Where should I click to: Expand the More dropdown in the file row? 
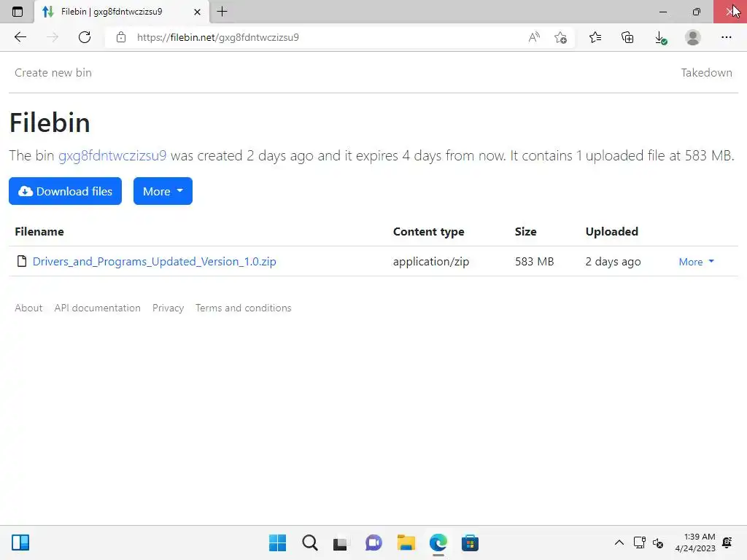click(x=696, y=262)
